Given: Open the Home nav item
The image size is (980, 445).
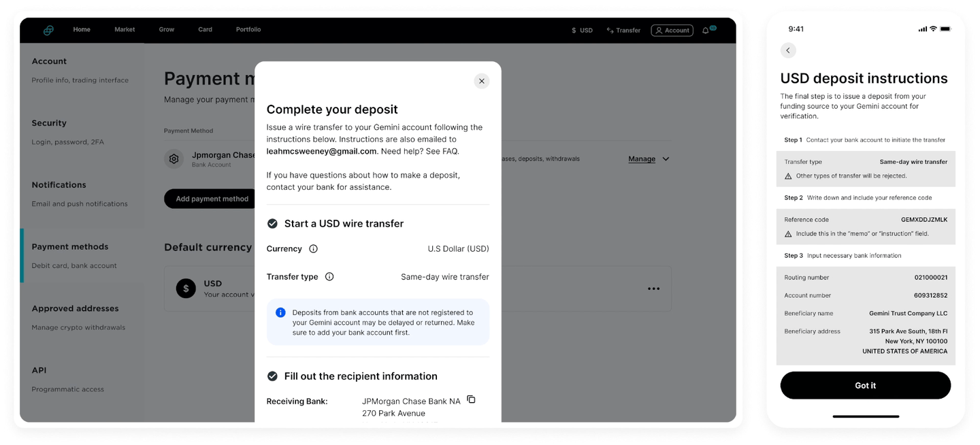Looking at the screenshot, I should (x=82, y=30).
